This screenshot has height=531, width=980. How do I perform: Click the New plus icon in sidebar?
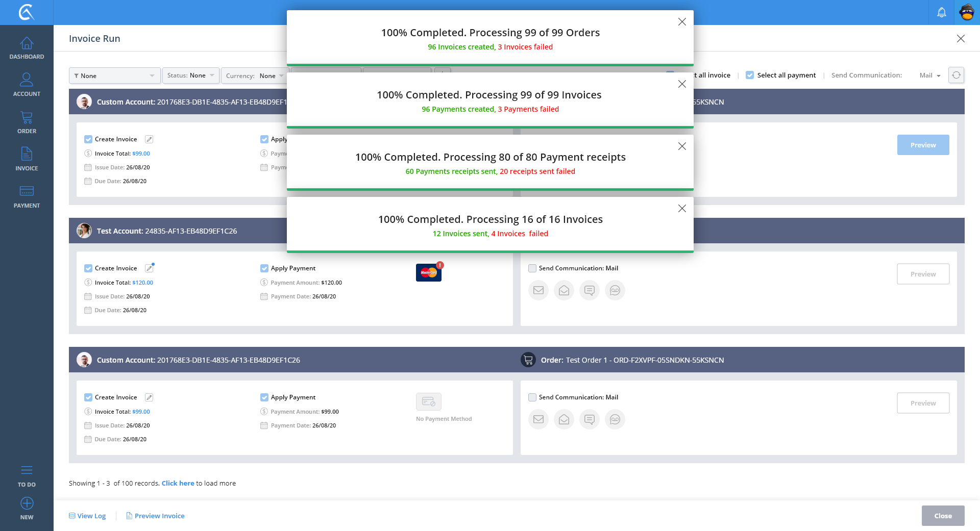(x=27, y=503)
